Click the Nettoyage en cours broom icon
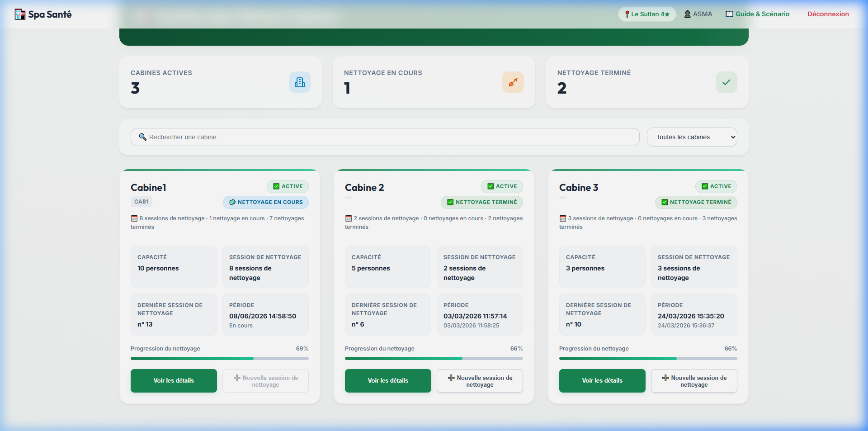 [513, 82]
